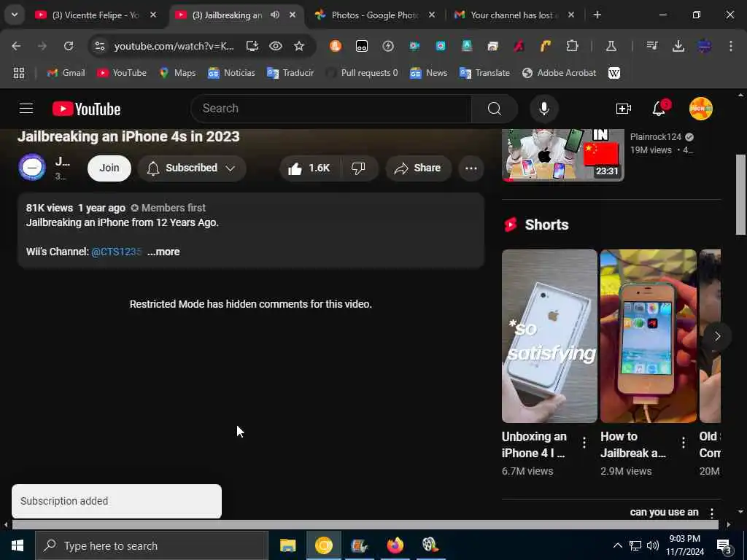Show hidden system tray icons
Image resolution: width=747 pixels, height=560 pixels.
pyautogui.click(x=617, y=545)
